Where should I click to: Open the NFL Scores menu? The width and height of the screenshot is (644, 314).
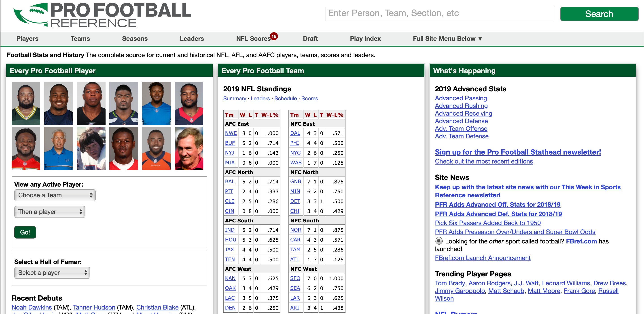(253, 39)
